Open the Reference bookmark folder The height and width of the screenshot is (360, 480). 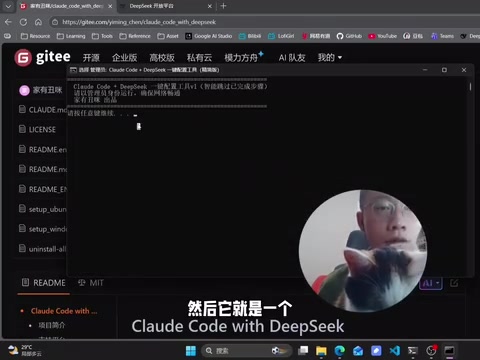point(135,36)
